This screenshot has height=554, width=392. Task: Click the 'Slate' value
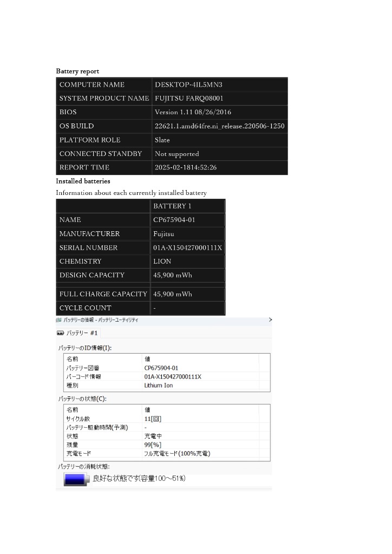(x=162, y=140)
